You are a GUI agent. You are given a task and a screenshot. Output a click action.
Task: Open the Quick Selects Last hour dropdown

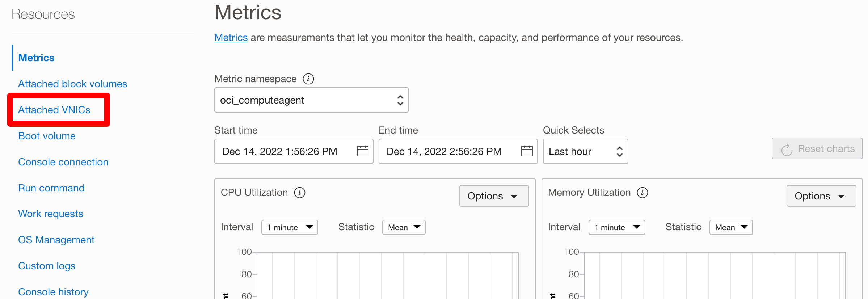[x=585, y=151]
